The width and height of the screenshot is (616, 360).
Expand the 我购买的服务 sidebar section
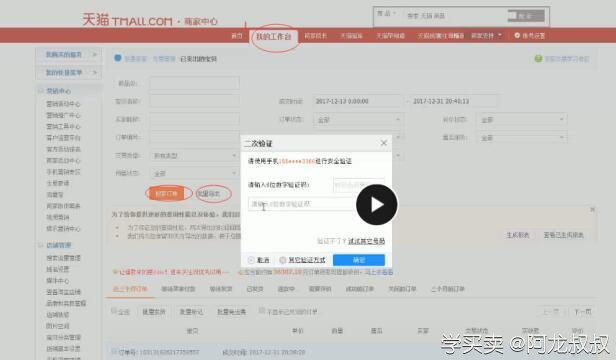pos(68,55)
